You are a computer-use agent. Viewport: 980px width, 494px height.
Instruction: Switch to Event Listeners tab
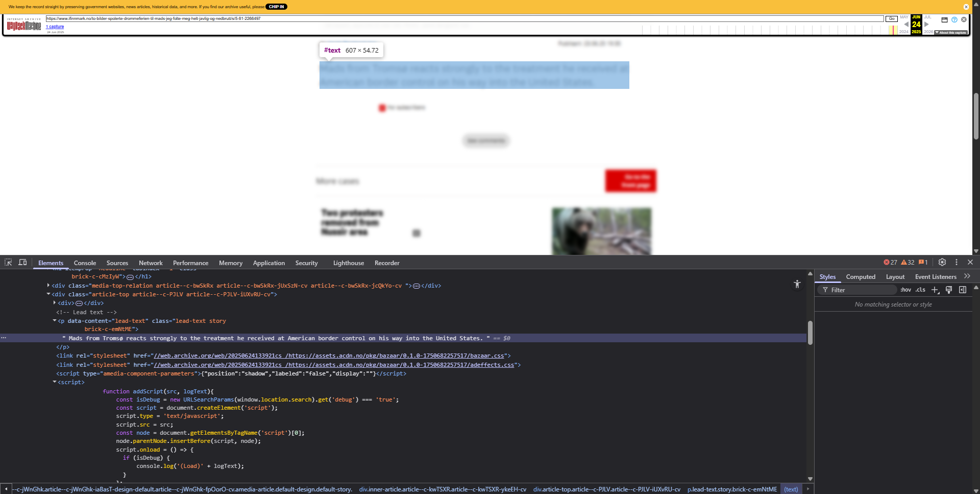point(936,276)
